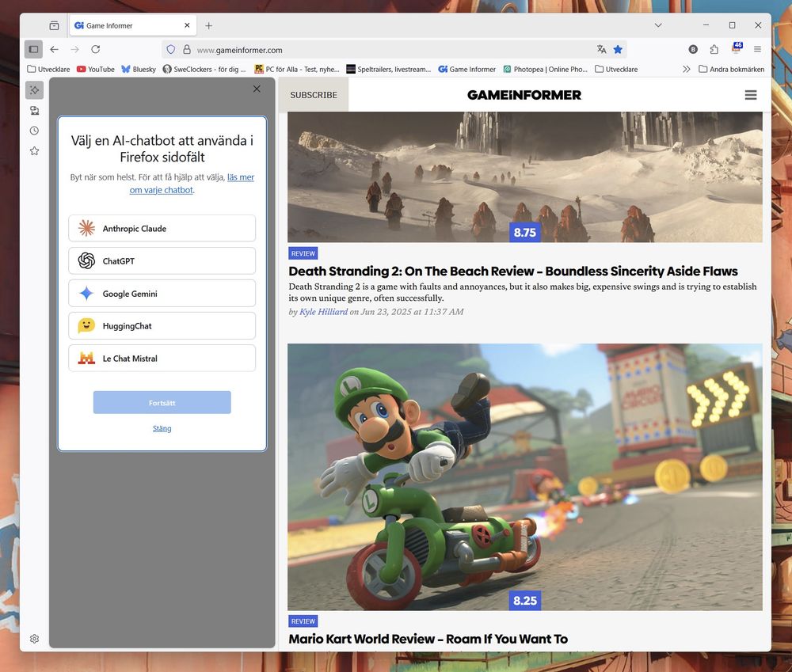Image resolution: width=792 pixels, height=672 pixels.
Task: Choose Le Chat Mistral option
Action: click(162, 359)
